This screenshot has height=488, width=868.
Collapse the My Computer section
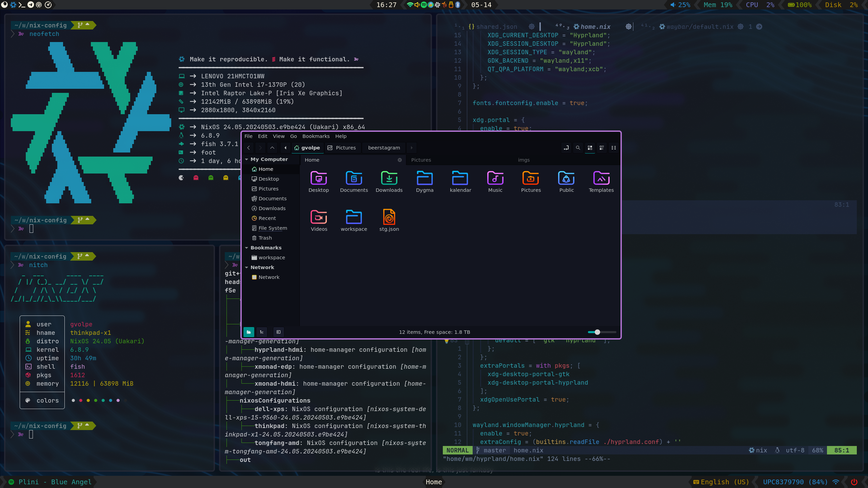[x=247, y=159]
